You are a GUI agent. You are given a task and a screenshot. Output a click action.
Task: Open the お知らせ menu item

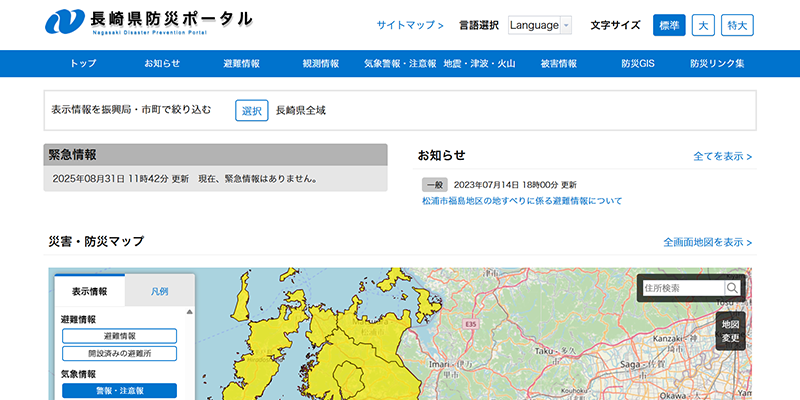click(162, 64)
